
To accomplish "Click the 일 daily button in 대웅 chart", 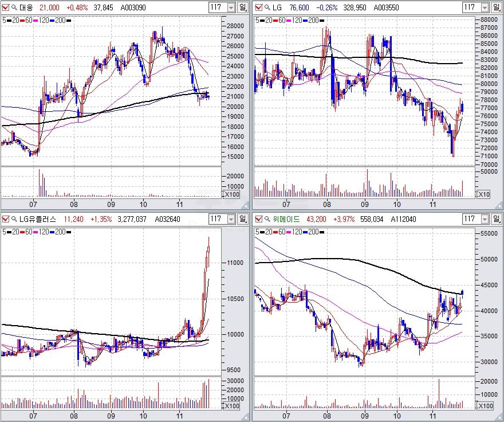I will (x=243, y=7).
